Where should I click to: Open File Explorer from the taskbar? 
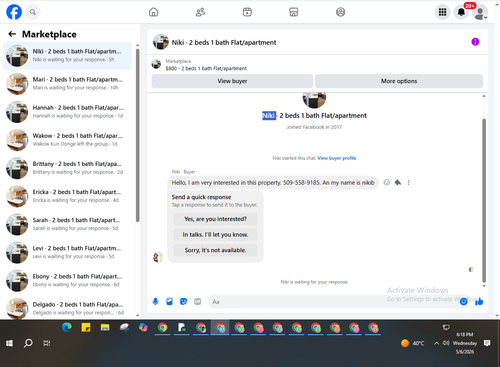pos(105,328)
